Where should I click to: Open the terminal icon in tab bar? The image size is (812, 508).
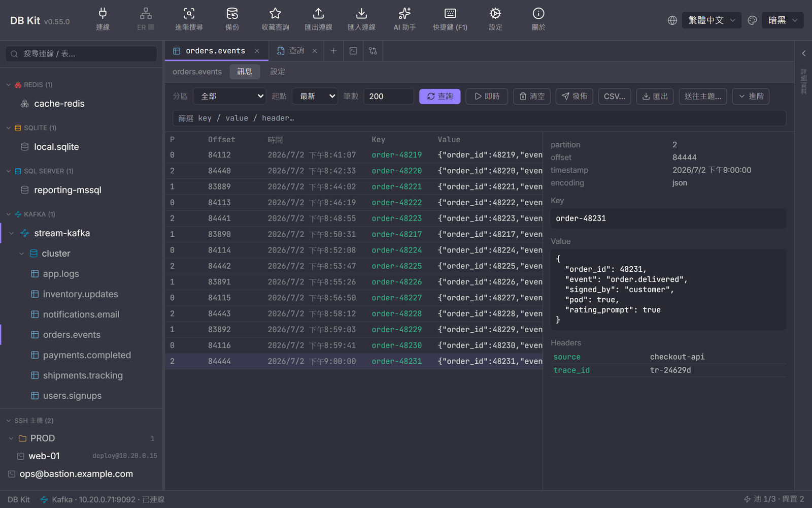coord(353,51)
